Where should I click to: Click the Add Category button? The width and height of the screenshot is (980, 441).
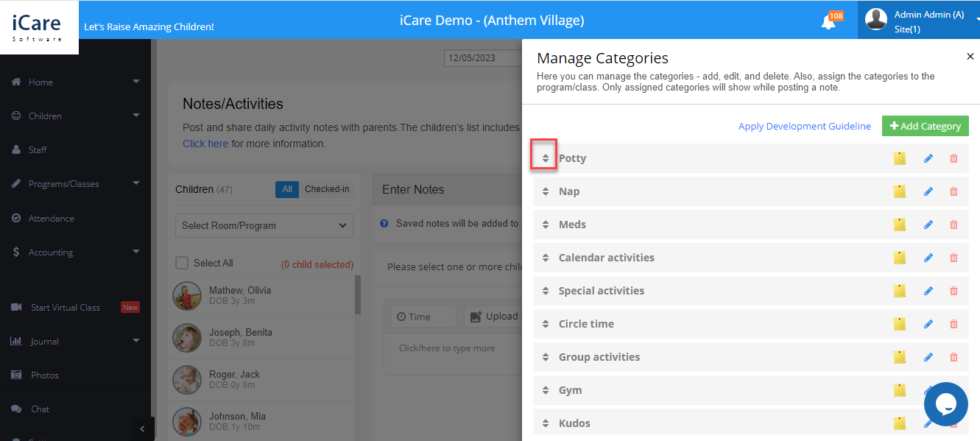[926, 126]
